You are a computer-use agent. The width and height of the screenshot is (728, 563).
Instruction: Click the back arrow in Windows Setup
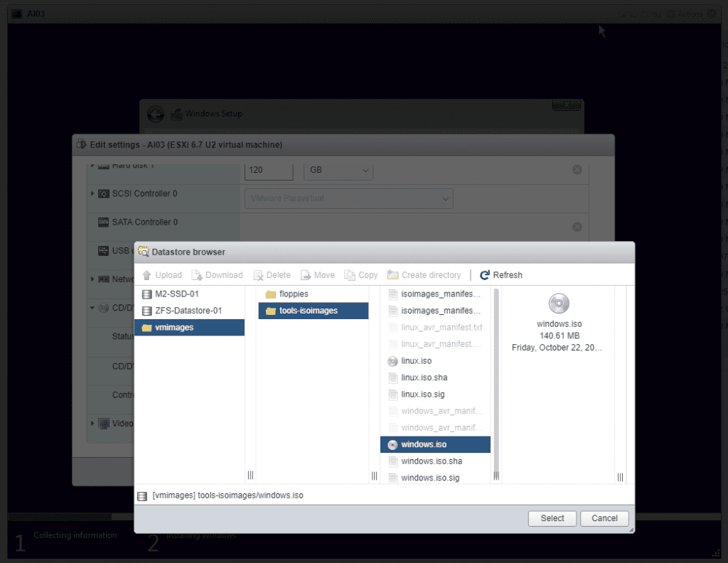point(156,114)
